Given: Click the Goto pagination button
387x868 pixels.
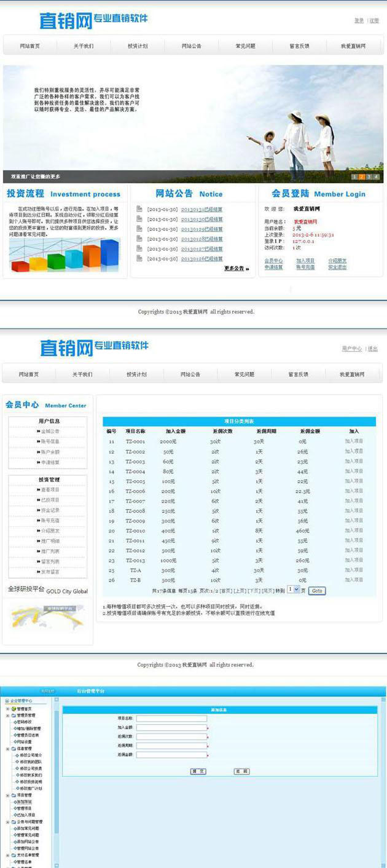Looking at the screenshot, I should pos(316,590).
